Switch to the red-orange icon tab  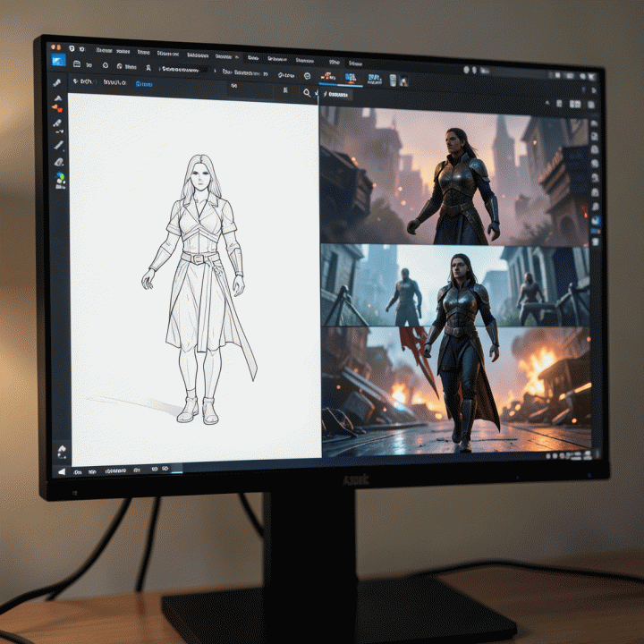327,76
